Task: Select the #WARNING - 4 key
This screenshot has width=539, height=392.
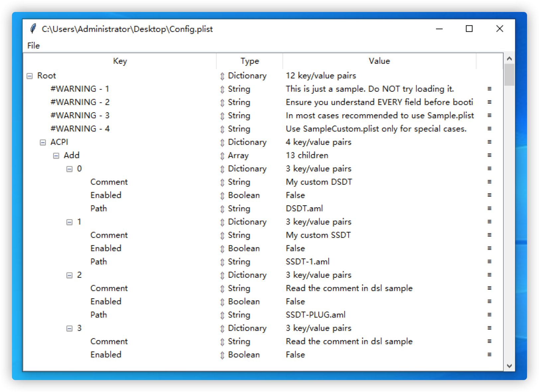Action: click(x=80, y=129)
